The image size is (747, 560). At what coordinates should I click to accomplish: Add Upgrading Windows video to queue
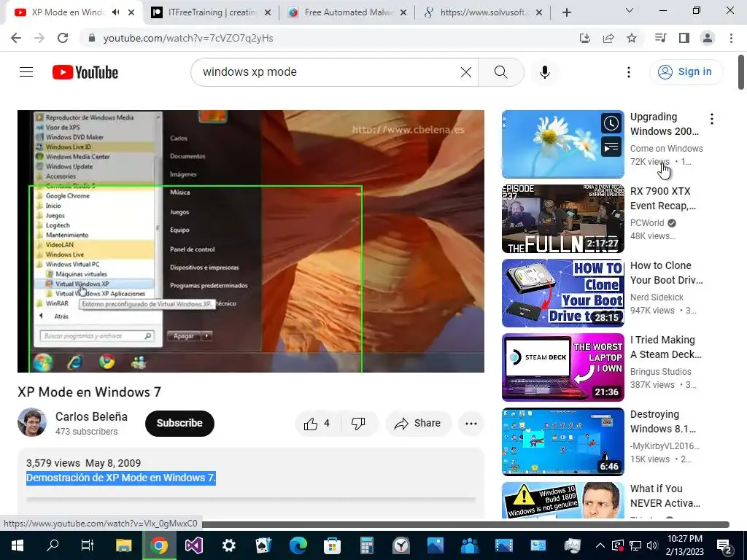pyautogui.click(x=611, y=147)
